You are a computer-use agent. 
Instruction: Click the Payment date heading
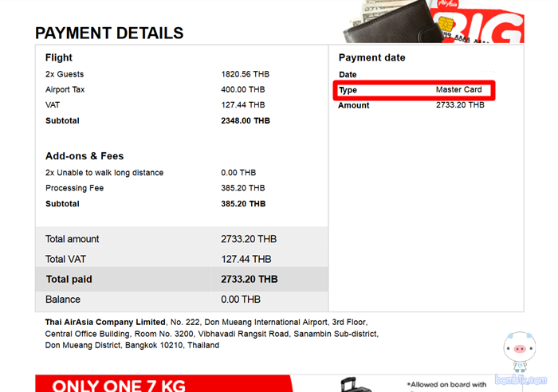click(x=371, y=57)
